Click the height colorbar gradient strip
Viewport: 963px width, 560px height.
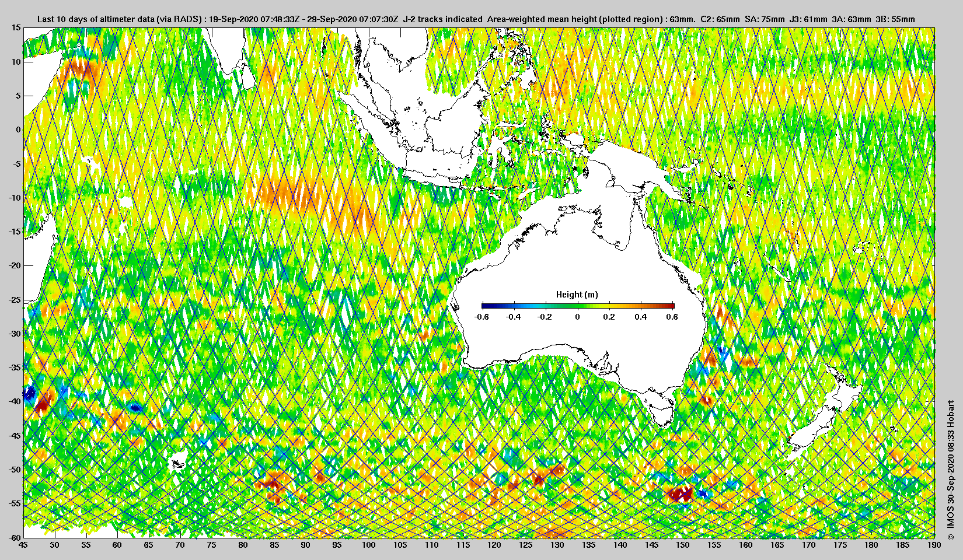(578, 306)
